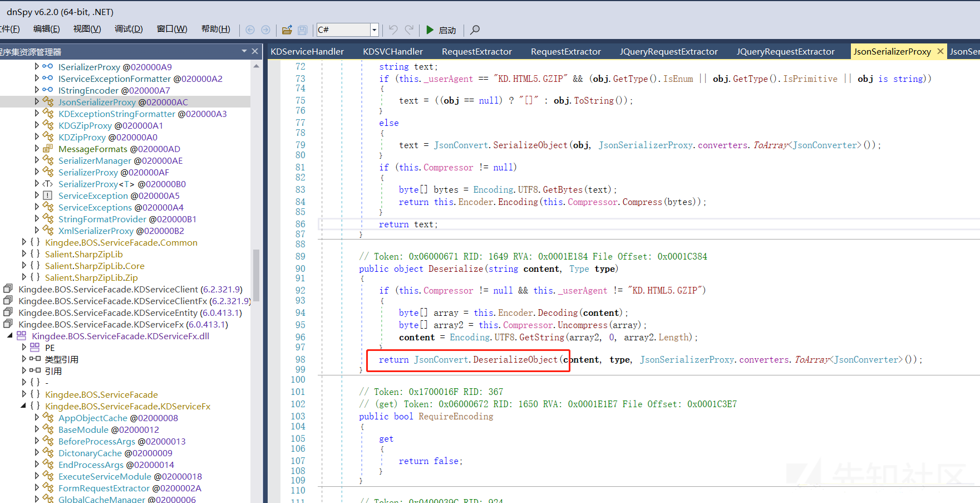Click the KDGZipProxy class icon
The height and width of the screenshot is (503, 980).
[x=48, y=125]
